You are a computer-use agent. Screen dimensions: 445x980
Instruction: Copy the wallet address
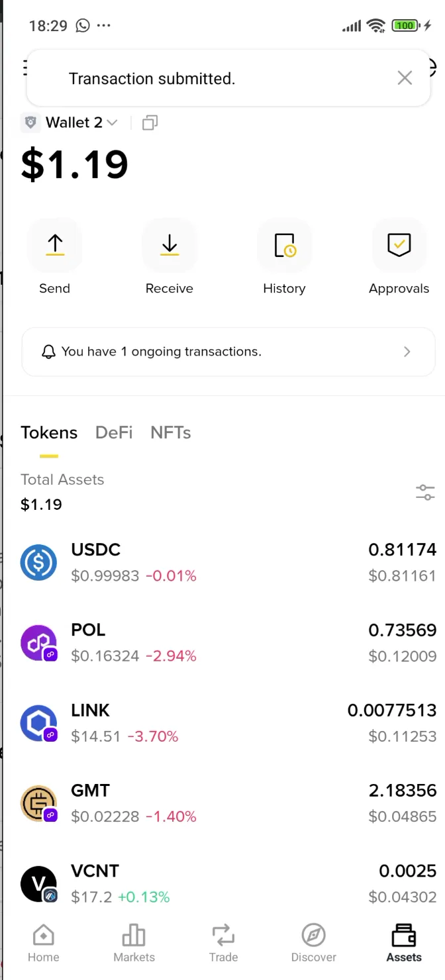pos(150,122)
